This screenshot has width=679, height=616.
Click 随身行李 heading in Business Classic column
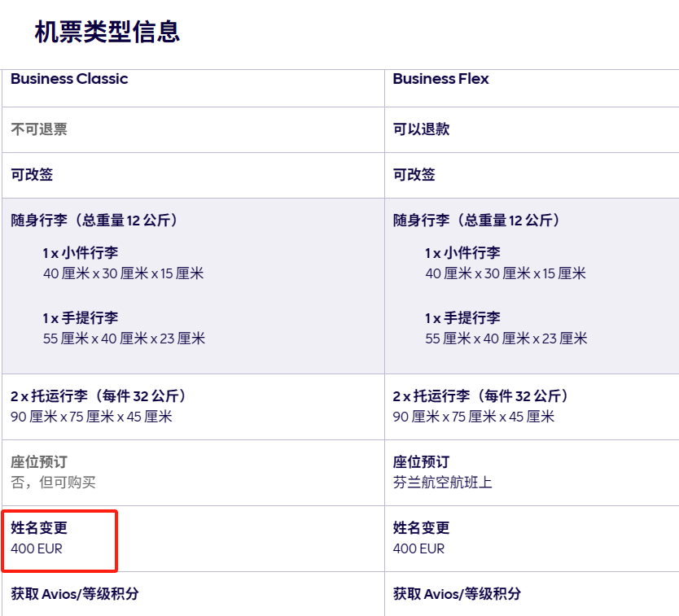94,221
